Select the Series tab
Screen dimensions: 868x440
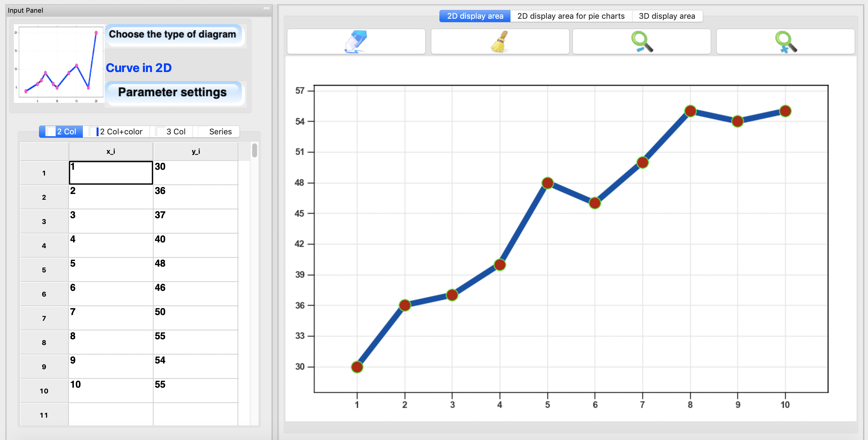coord(216,132)
